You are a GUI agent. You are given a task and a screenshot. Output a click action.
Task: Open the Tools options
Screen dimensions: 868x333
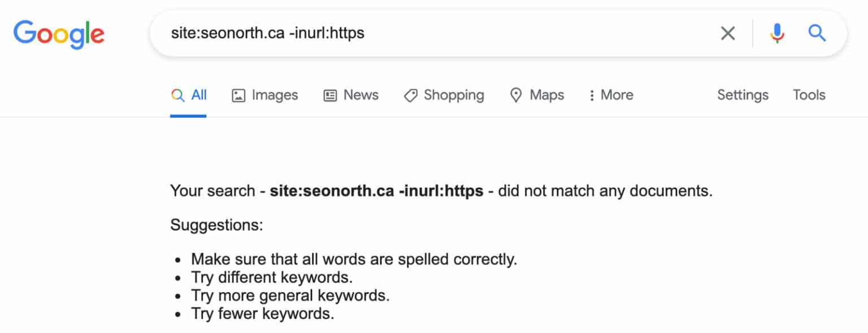coord(808,95)
